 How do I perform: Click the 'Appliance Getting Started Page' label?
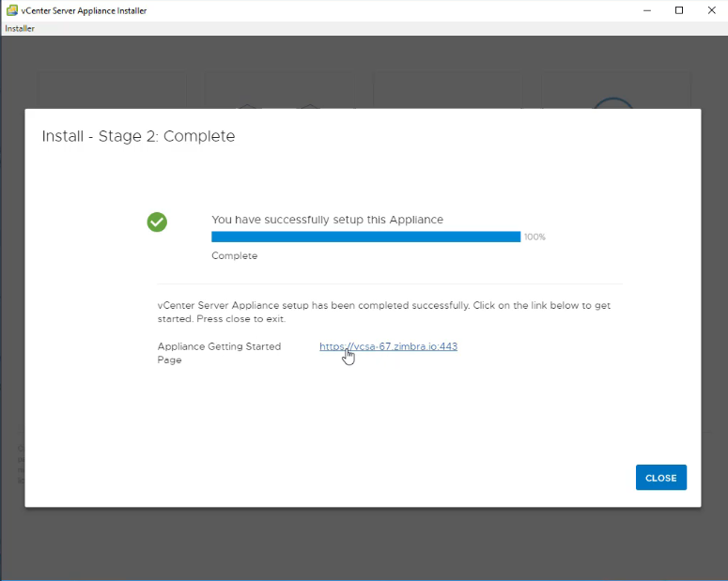(219, 353)
